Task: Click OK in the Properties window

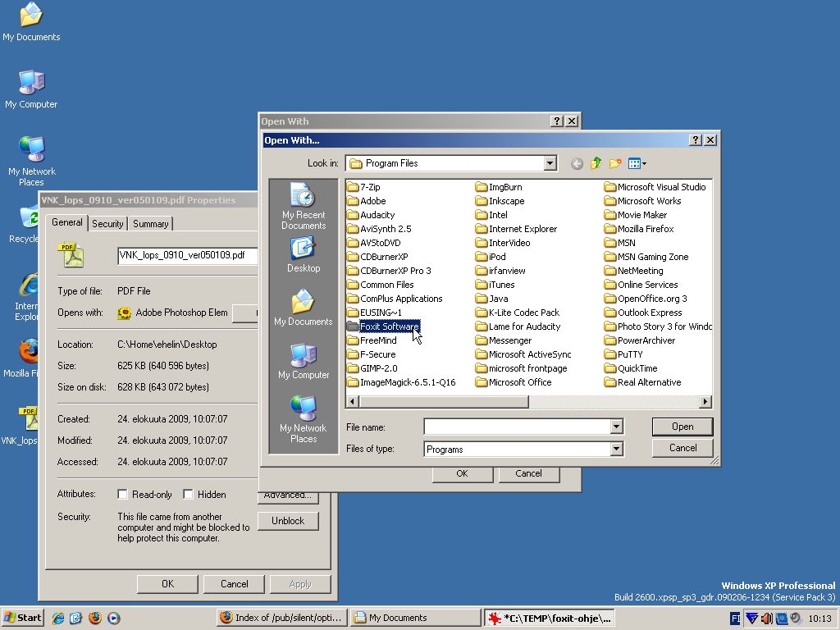Action: 167,584
